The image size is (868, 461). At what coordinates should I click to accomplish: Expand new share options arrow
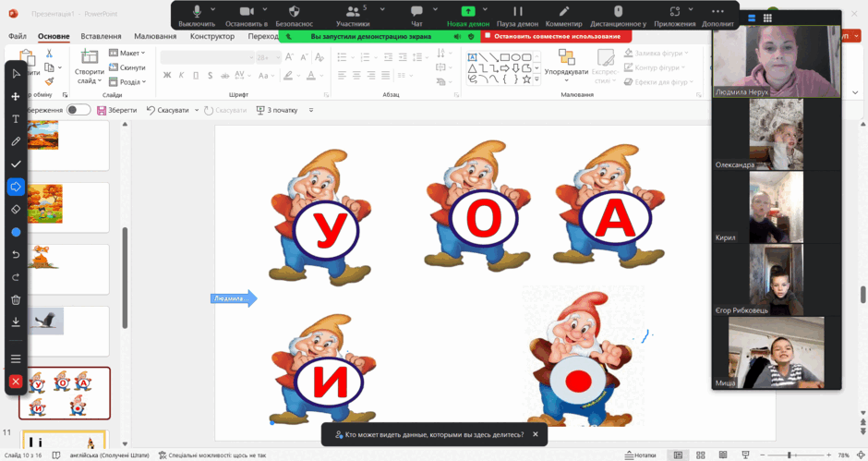[485, 9]
